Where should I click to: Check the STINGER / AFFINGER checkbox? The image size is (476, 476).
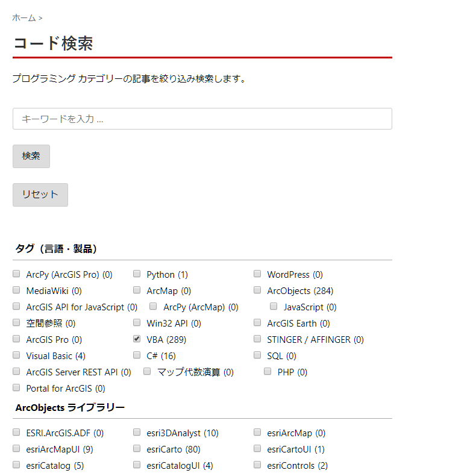coord(257,339)
